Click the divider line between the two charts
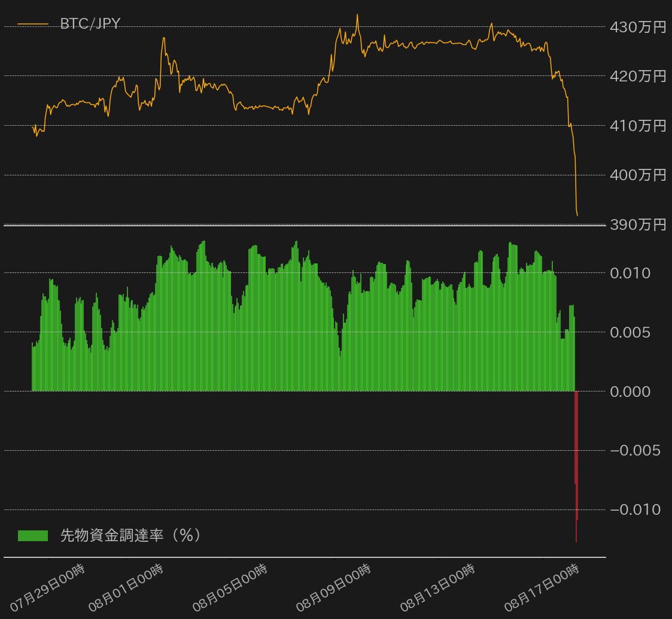This screenshot has width=672, height=619. pos(299,226)
